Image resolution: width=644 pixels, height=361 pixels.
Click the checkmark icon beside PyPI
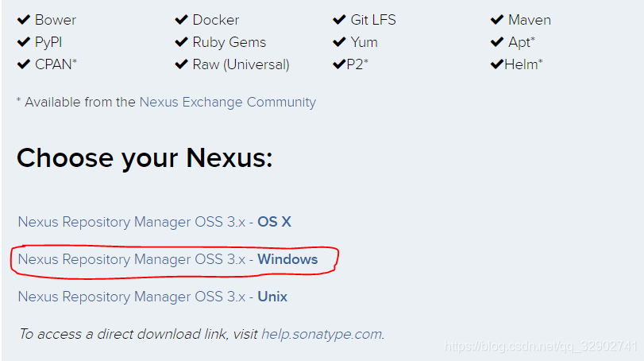click(x=24, y=41)
